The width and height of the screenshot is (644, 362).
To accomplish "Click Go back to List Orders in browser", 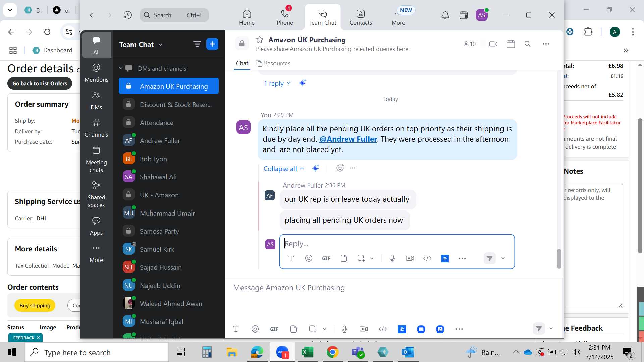I will click(40, 83).
